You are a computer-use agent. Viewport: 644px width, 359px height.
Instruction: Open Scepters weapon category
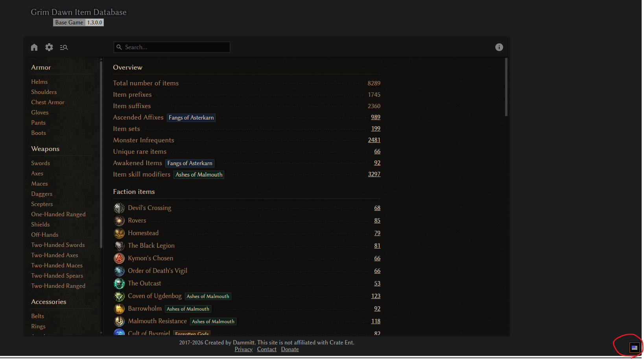click(42, 204)
